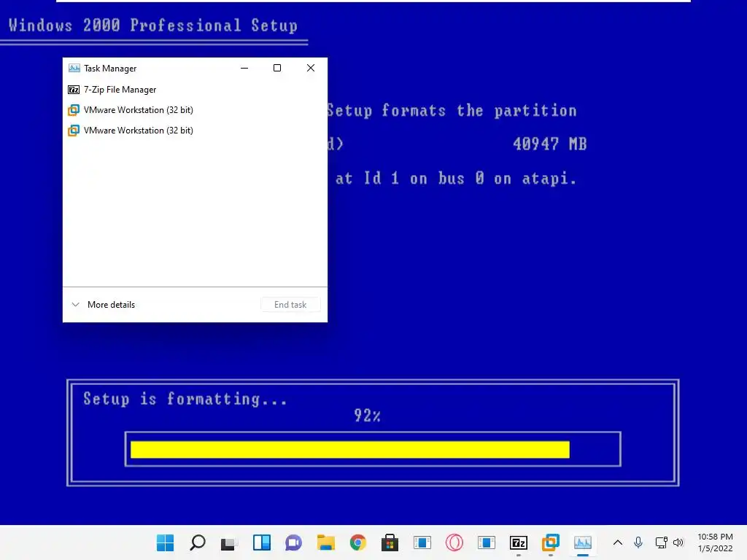The width and height of the screenshot is (747, 560).
Task: Show hidden tray icons chevron
Action: point(617,542)
